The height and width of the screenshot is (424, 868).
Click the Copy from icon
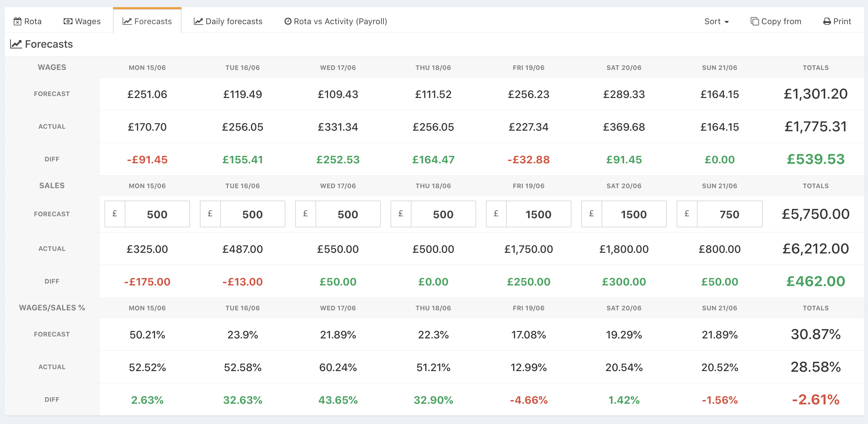click(x=754, y=22)
